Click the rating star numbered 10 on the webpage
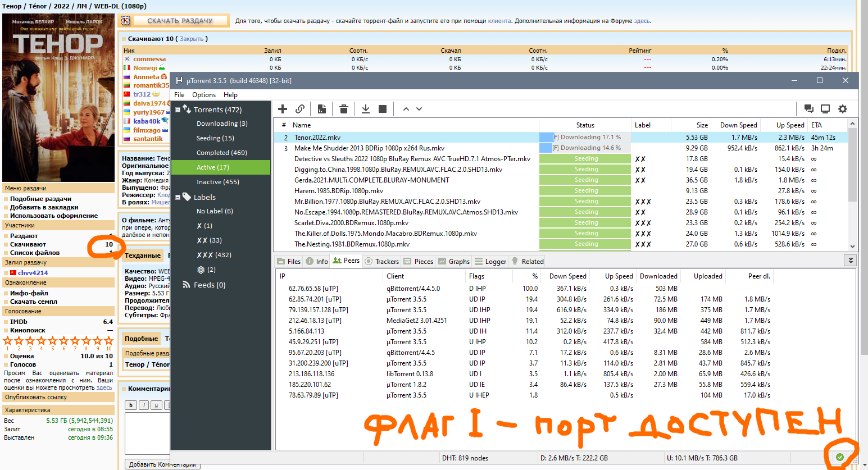This screenshot has width=868, height=470. pos(109,341)
